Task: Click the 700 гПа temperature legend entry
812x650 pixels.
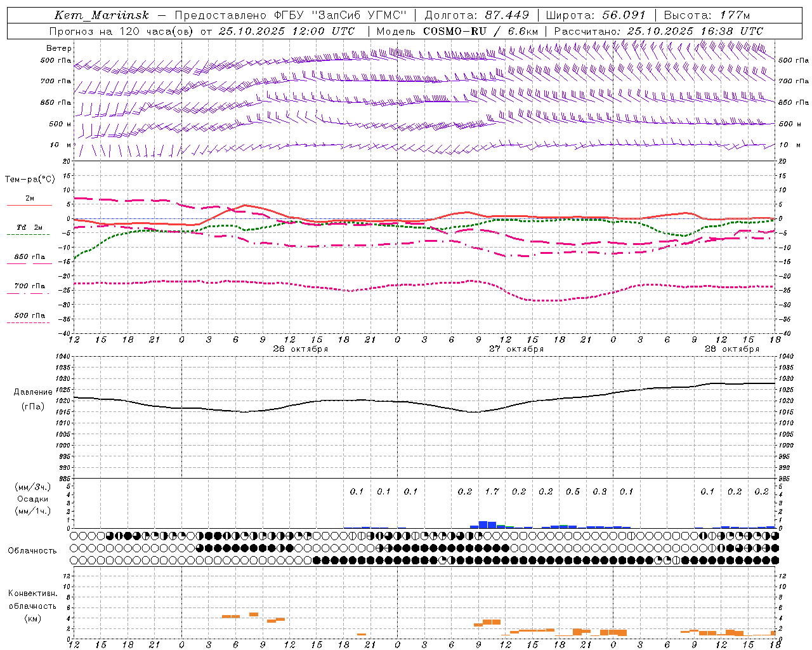Action: tap(30, 286)
